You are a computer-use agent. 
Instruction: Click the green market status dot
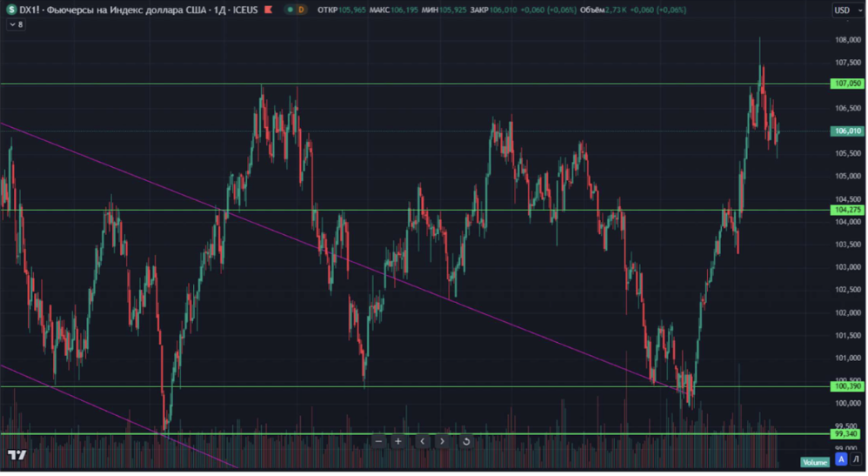click(x=290, y=10)
